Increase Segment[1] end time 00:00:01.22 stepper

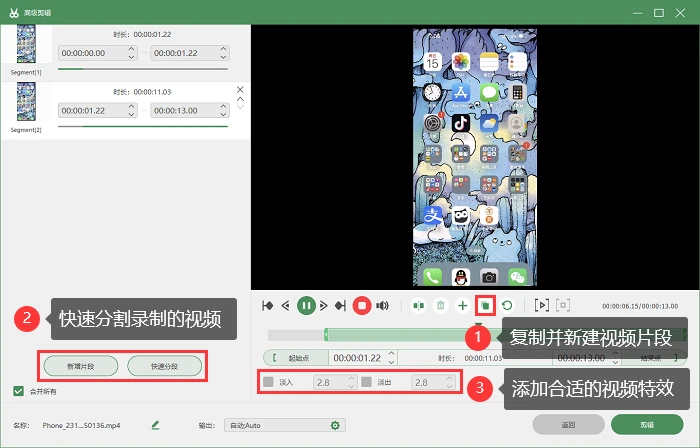coord(224,49)
